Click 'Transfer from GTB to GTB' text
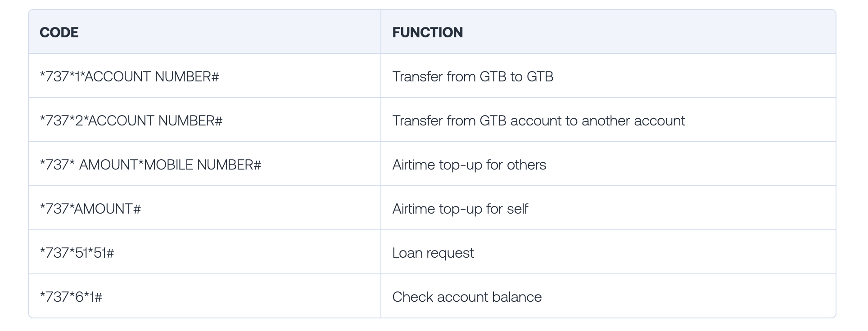 [473, 76]
